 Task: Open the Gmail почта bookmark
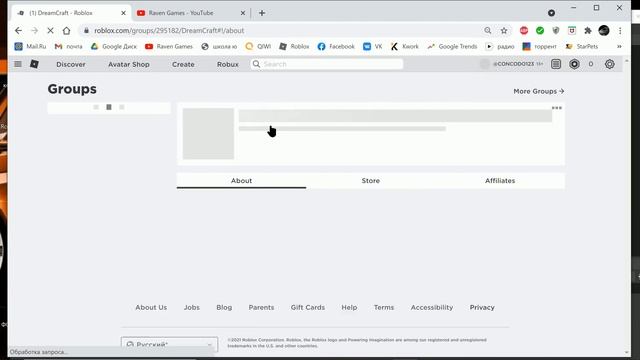69,47
